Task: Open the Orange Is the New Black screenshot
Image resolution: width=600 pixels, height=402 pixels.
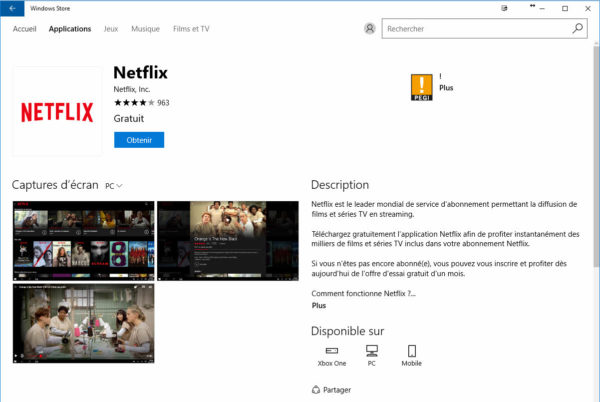Action: 227,241
